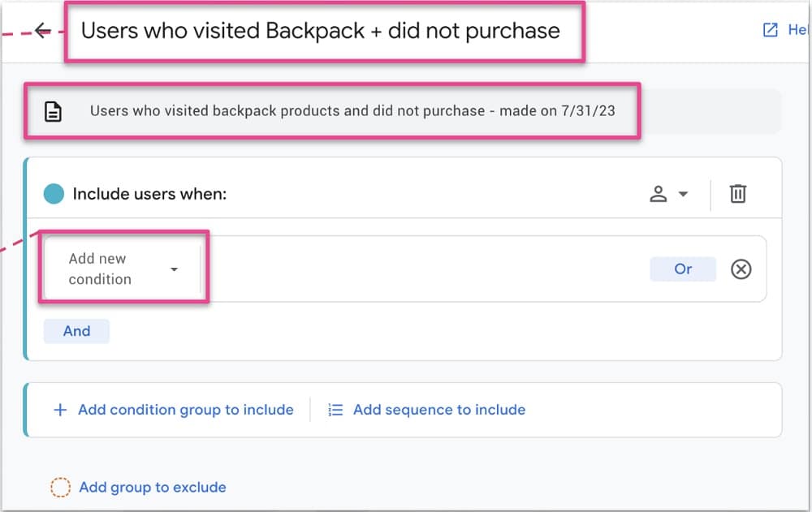The image size is (812, 512).
Task: Click the audience title text field
Action: 321,31
